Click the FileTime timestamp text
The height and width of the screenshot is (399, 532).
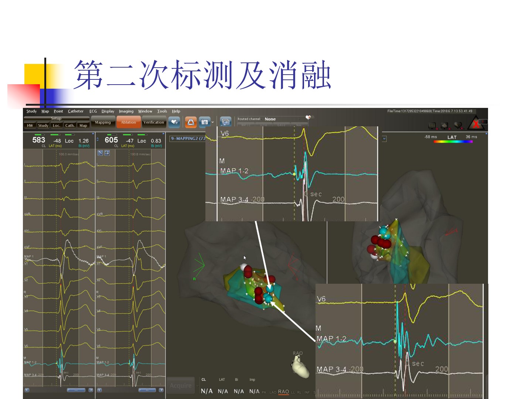(430, 111)
